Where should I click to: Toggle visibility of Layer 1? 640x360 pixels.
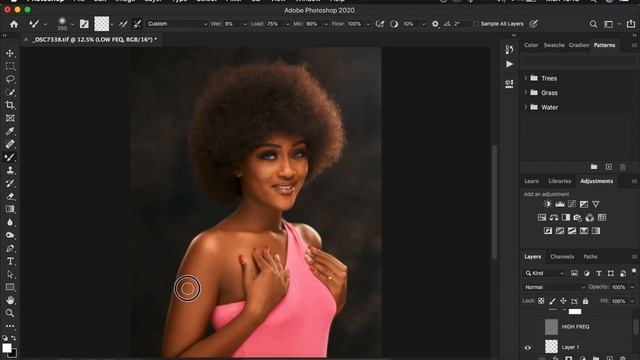tap(527, 347)
